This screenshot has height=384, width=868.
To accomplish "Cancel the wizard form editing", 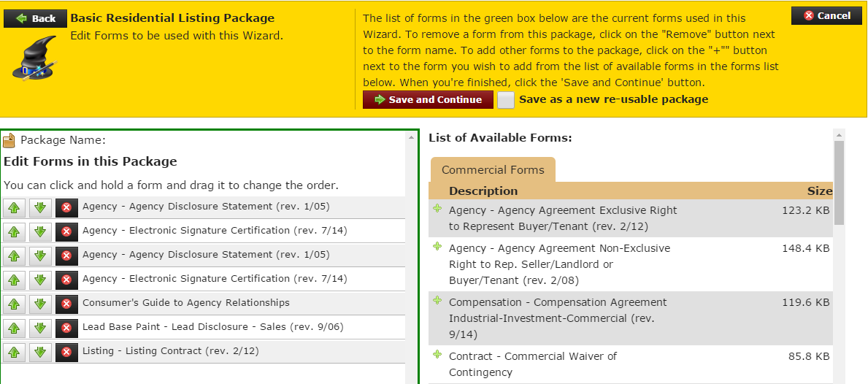I will [x=826, y=15].
